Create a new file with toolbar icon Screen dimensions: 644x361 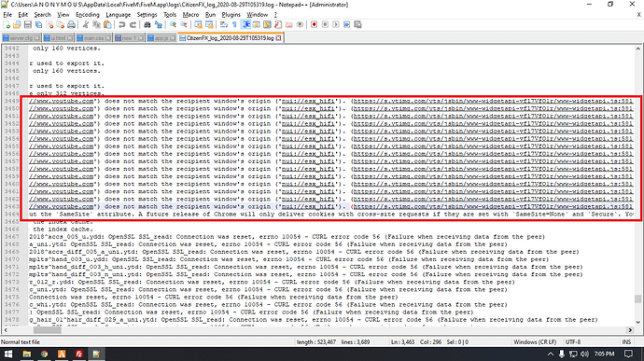7,24
